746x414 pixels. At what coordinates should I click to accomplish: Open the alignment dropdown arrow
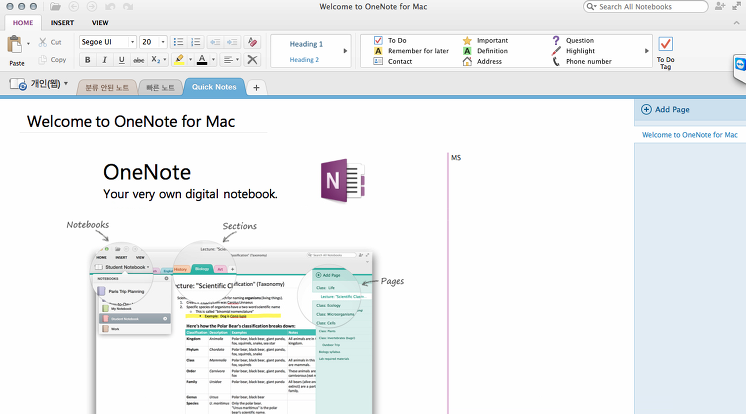pos(237,59)
